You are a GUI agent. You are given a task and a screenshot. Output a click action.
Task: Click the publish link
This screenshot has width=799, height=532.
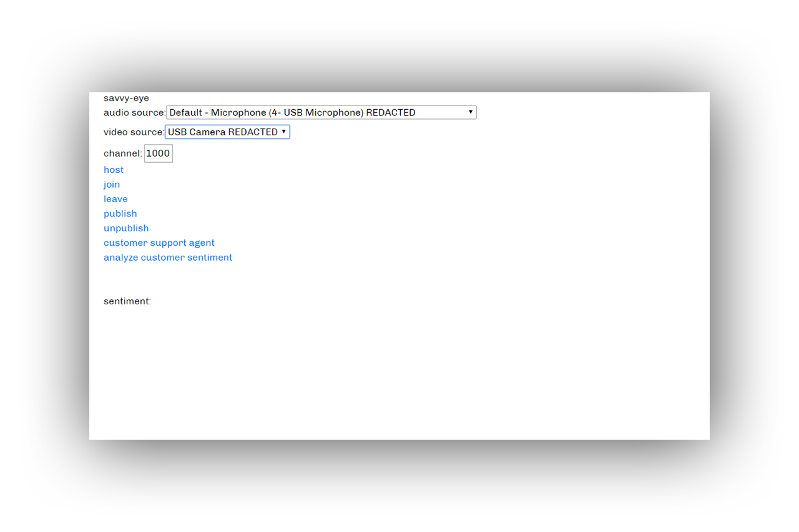[120, 213]
